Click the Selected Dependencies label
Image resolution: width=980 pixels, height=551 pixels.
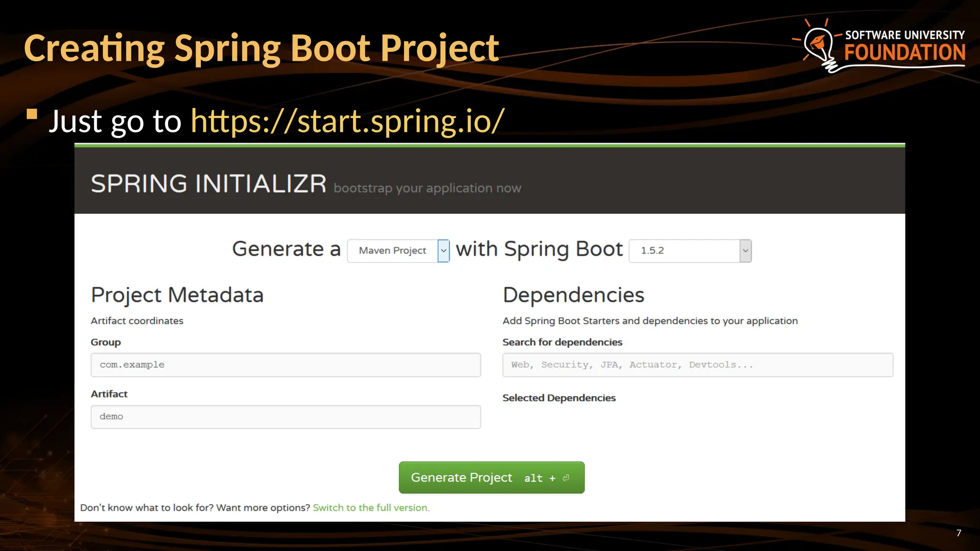pos(559,398)
